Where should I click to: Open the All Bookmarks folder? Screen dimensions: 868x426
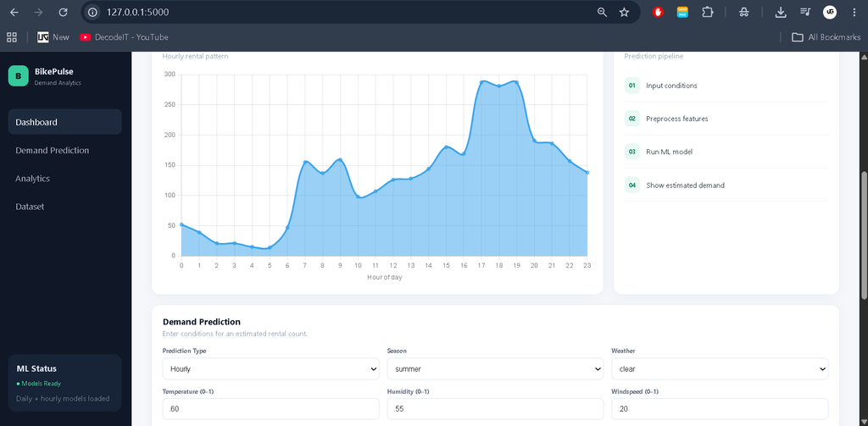pyautogui.click(x=826, y=37)
